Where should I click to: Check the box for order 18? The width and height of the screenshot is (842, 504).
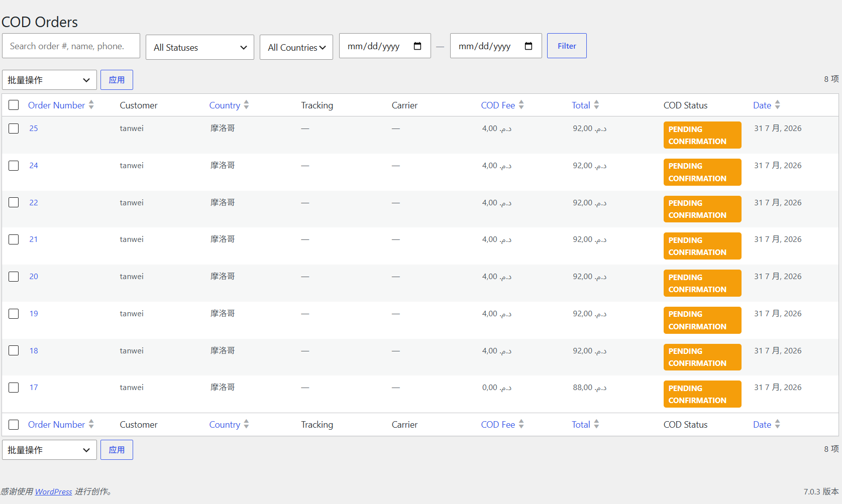point(14,350)
